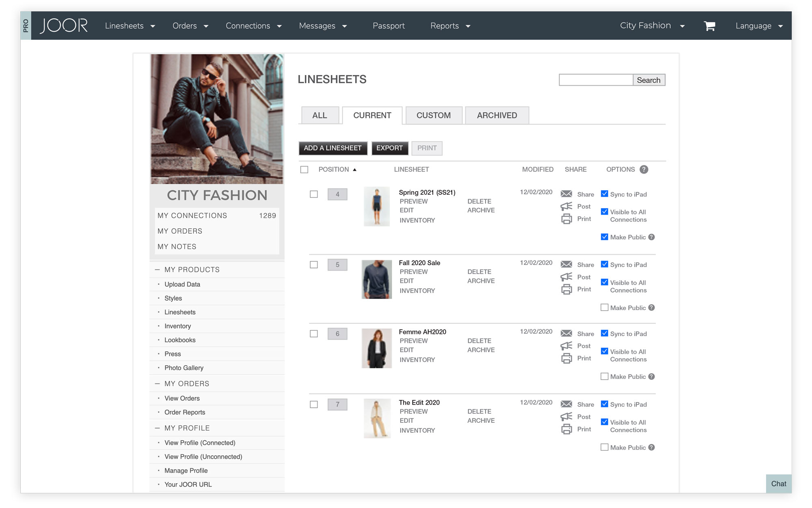Click Post megaphone icon for Spring 2021 (SS21)
Screen dimensions: 812x508
(566, 206)
